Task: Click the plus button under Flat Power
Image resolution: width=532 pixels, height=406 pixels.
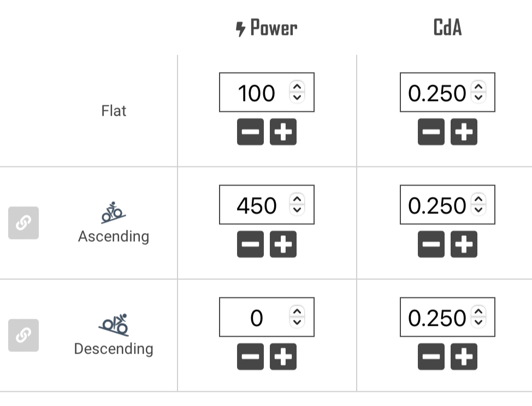Action: tap(283, 132)
